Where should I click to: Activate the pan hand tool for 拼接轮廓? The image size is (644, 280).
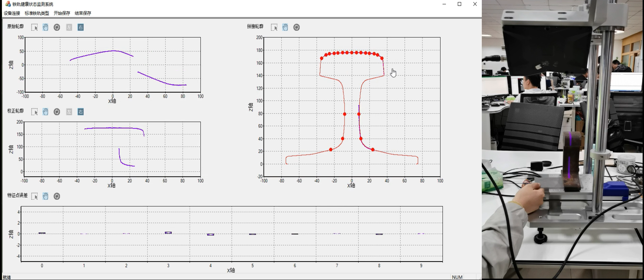point(285,27)
